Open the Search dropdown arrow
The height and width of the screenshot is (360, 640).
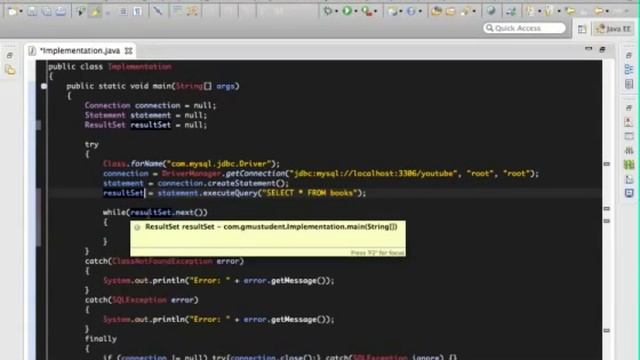coord(474,11)
